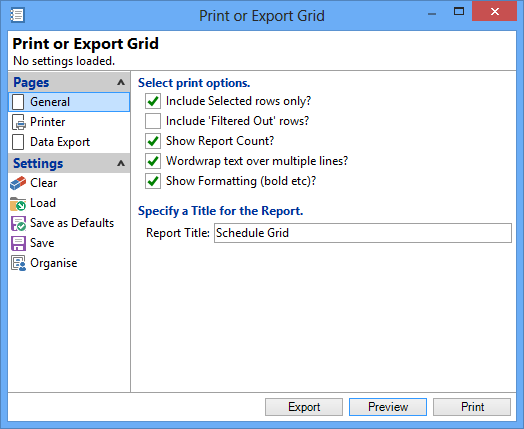Click the window icon in title bar
This screenshot has height=429, width=524.
click(x=17, y=15)
